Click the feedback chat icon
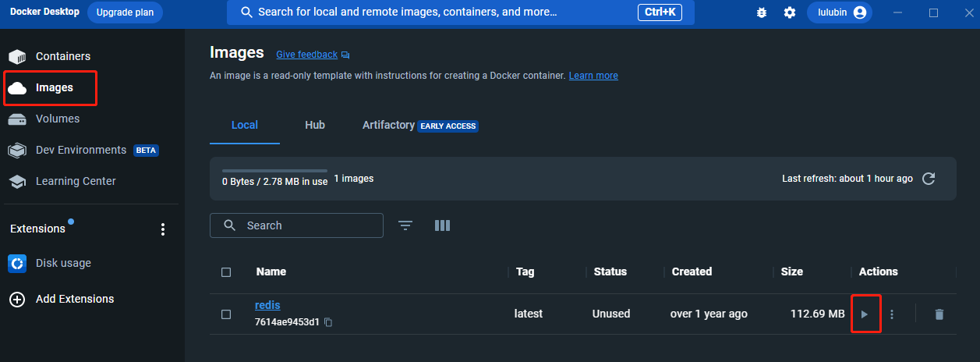This screenshot has width=980, height=362. [345, 55]
